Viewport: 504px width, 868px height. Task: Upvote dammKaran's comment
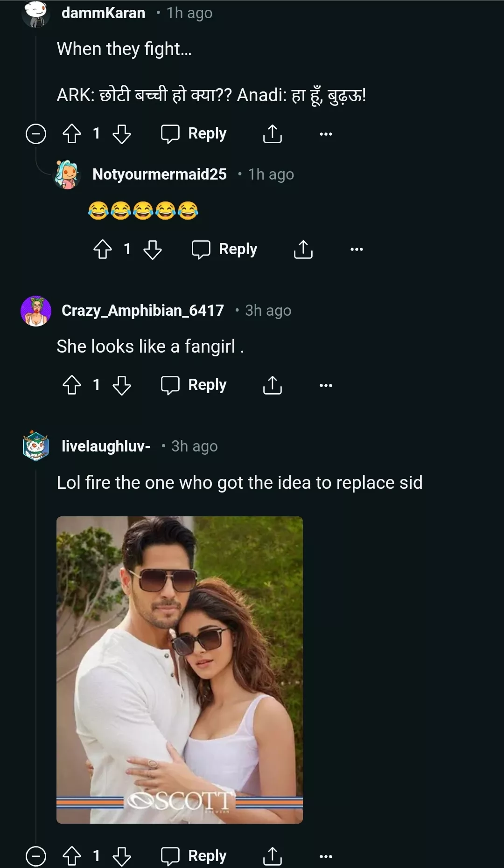[x=72, y=134]
